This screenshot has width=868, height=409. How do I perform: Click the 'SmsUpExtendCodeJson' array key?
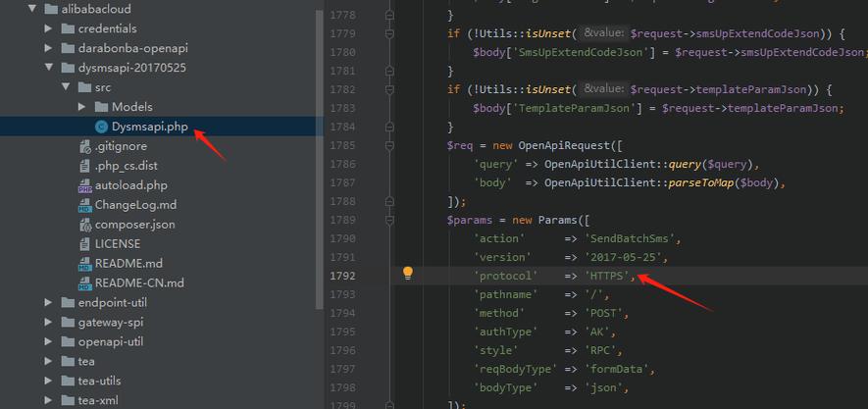tap(581, 53)
